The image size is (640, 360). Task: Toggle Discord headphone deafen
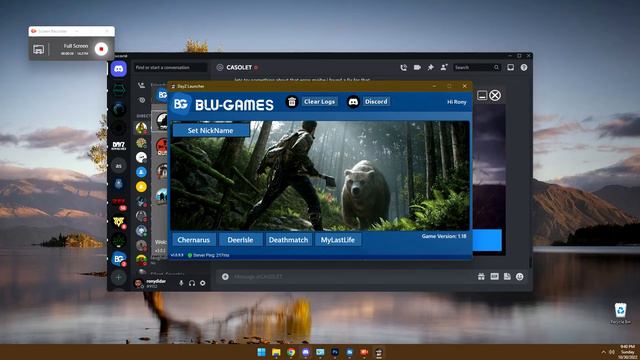pos(192,283)
